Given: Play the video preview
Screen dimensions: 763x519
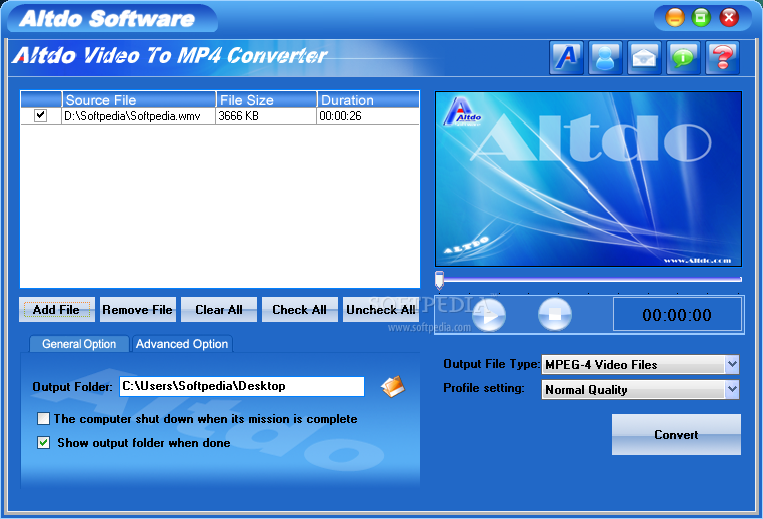Looking at the screenshot, I should tap(489, 315).
